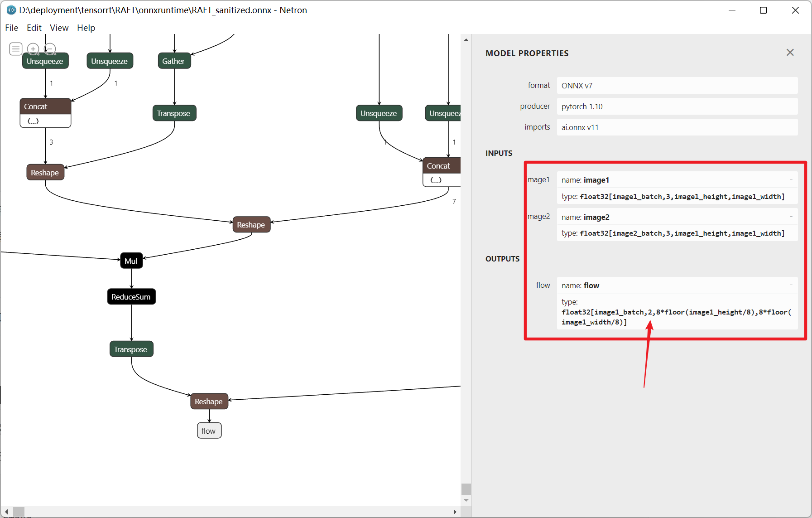812x518 pixels.
Task: Close the Model Properties panel
Action: pos(790,53)
